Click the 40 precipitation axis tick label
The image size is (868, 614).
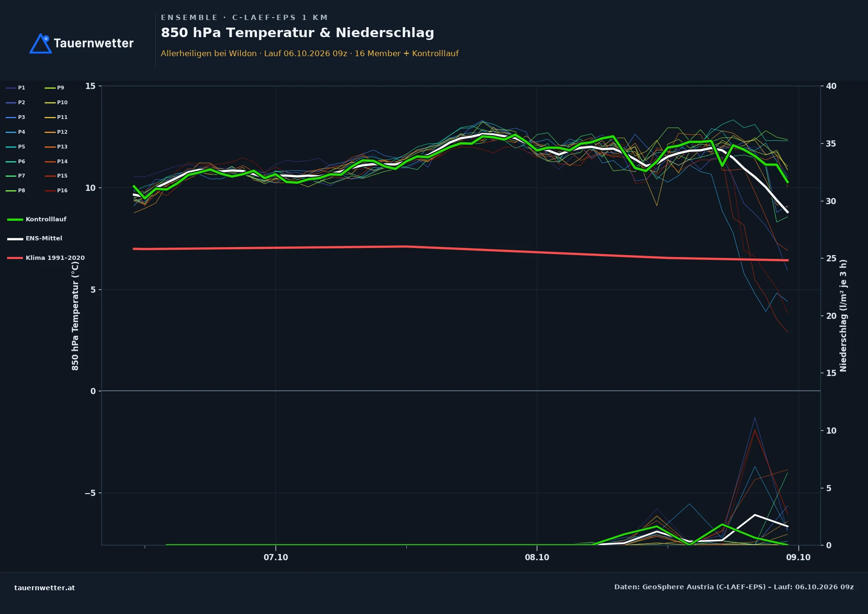831,86
